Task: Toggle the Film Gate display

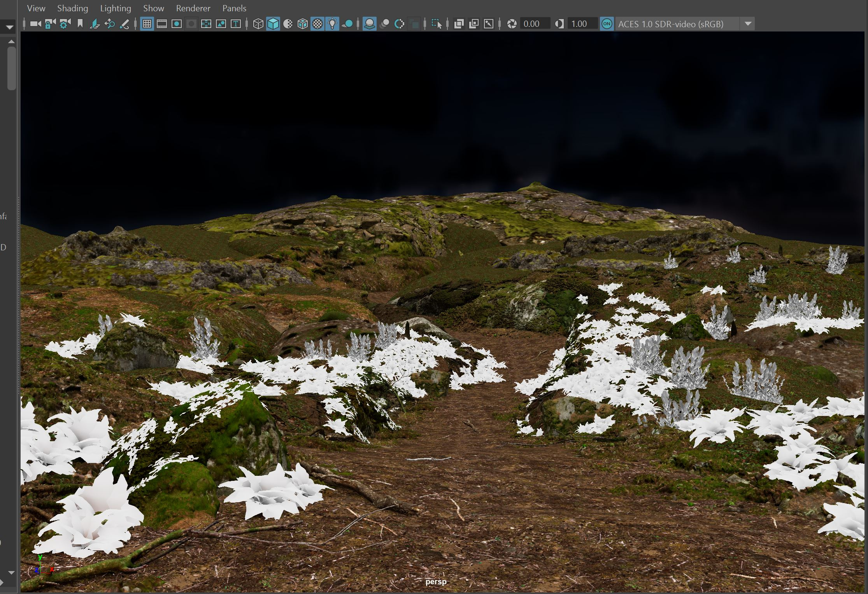Action: [161, 24]
